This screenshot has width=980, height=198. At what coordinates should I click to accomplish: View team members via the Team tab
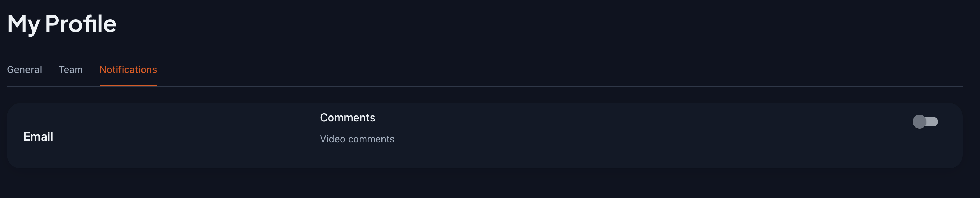coord(71,70)
